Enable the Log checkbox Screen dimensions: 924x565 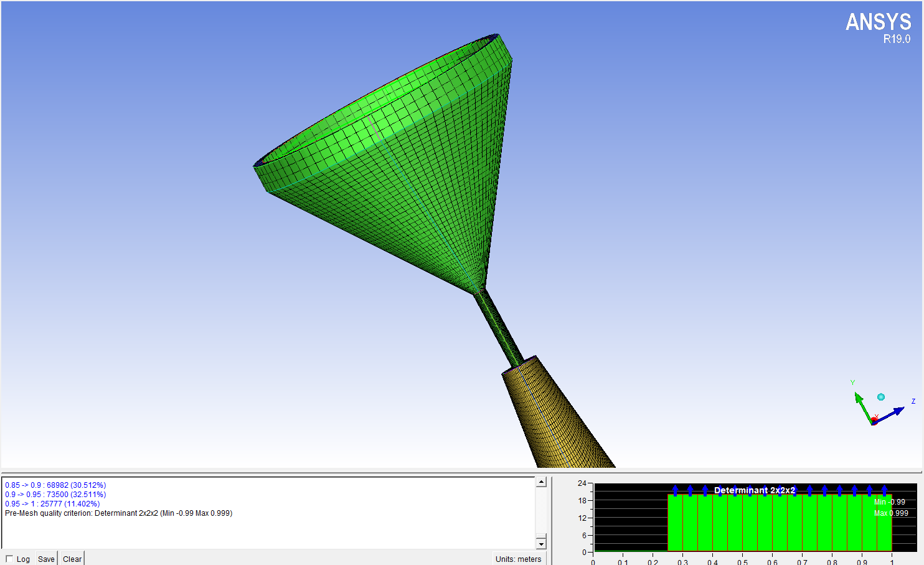[x=9, y=559]
